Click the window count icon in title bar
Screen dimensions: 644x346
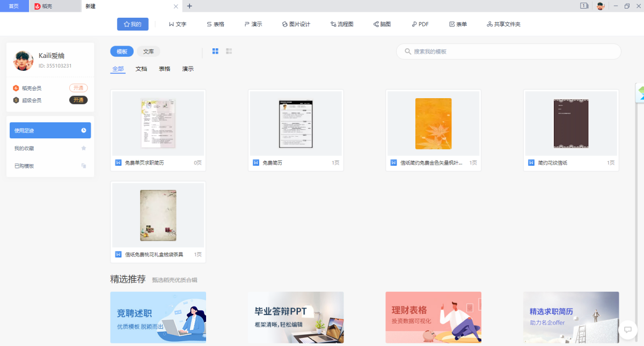[x=584, y=6]
